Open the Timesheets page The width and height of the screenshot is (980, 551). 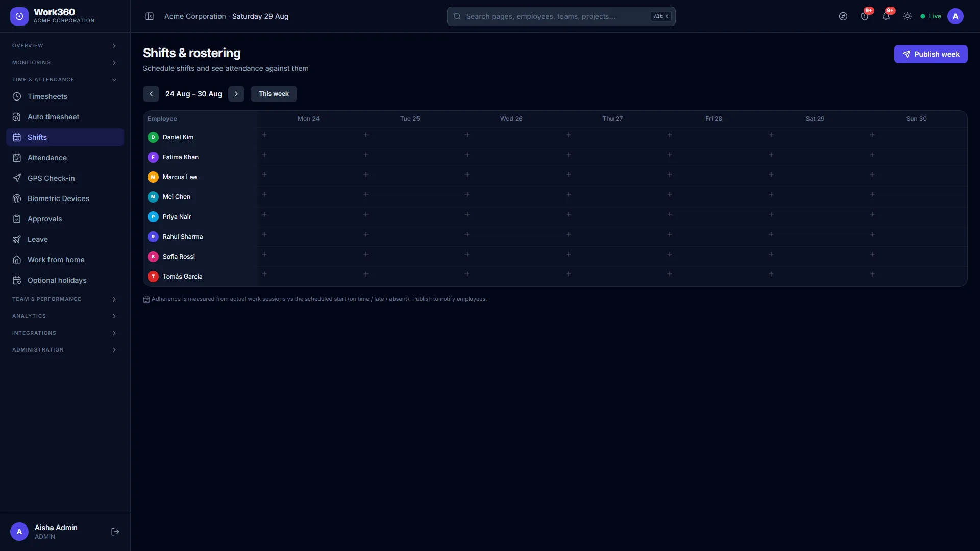[65, 96]
